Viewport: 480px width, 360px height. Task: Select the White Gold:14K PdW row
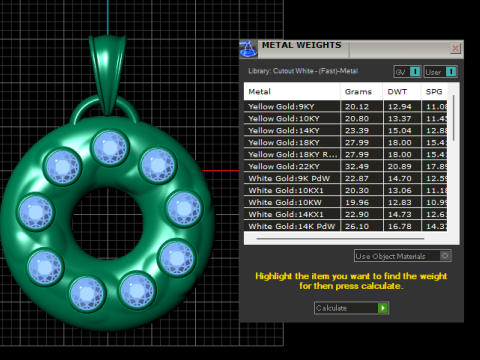[x=345, y=226]
